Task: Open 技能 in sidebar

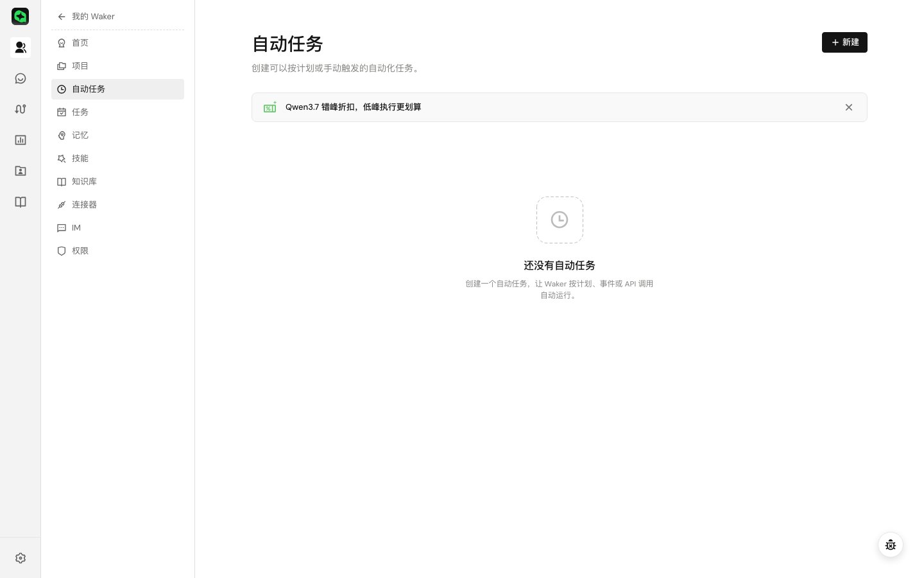Action: 117,159
